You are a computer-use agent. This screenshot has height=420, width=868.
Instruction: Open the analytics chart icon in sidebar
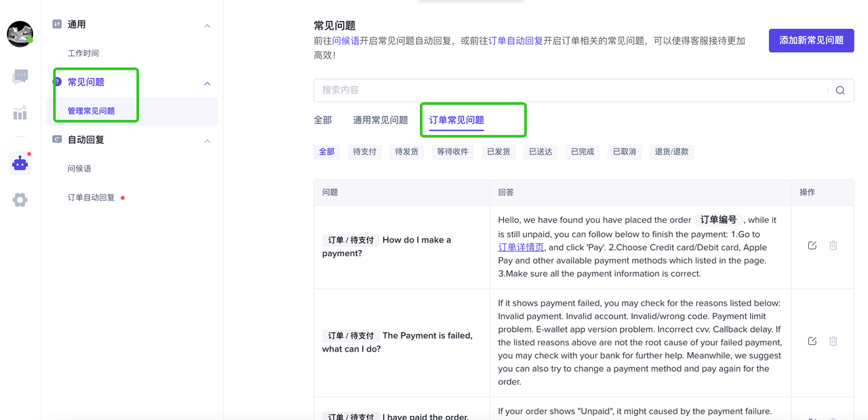pyautogui.click(x=20, y=113)
